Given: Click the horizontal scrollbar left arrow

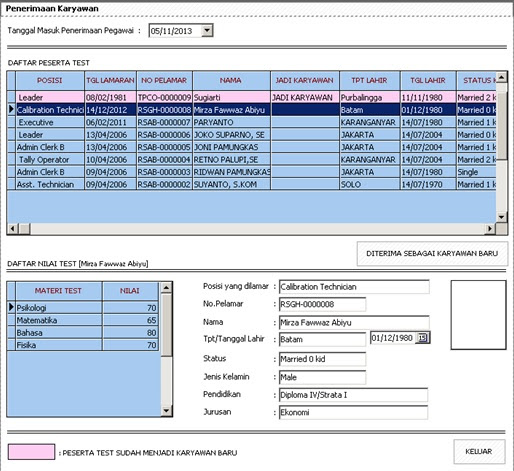Looking at the screenshot, I should click(13, 229).
